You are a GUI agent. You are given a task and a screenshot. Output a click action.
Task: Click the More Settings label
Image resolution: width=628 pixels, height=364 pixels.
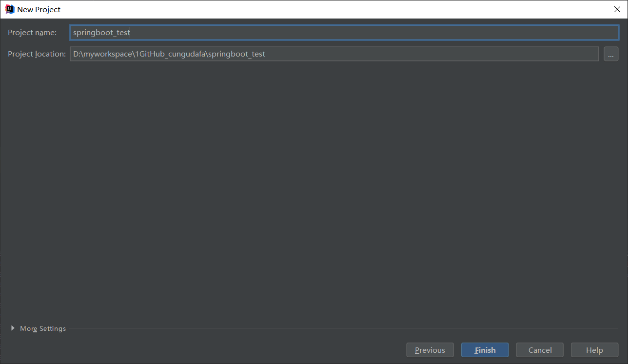point(42,328)
